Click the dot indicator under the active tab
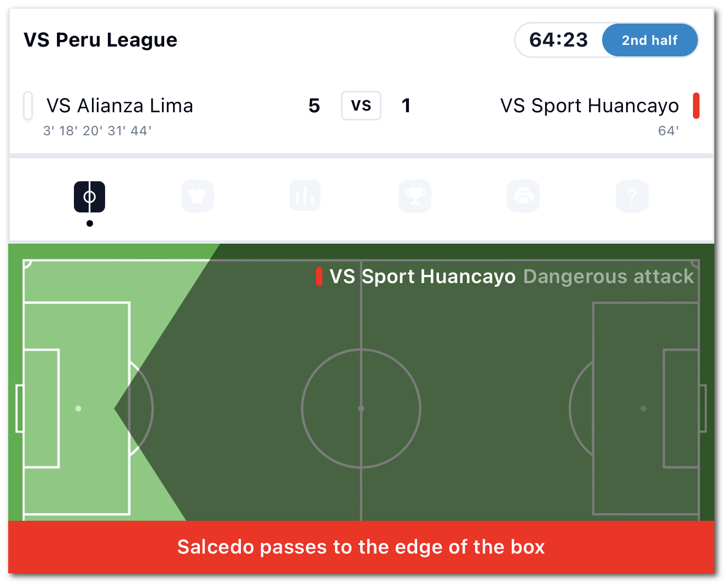728x587 pixels. (90, 223)
